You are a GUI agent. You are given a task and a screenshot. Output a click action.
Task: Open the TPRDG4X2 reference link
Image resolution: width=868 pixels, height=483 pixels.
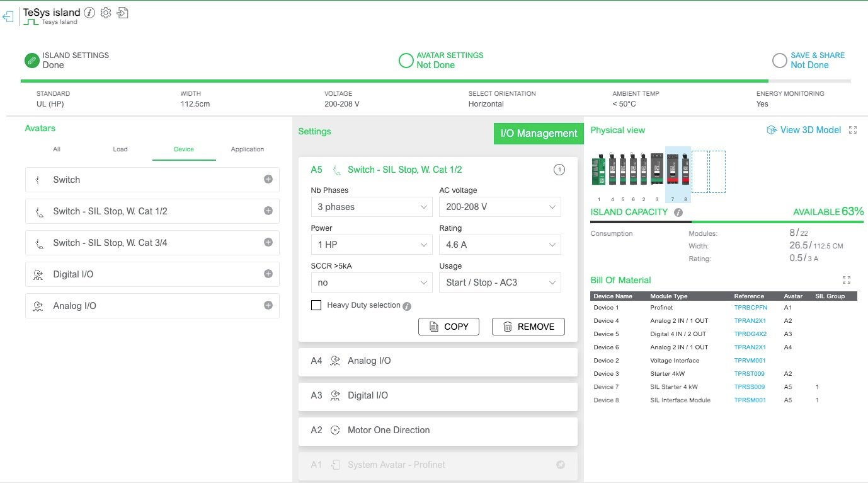pos(750,334)
